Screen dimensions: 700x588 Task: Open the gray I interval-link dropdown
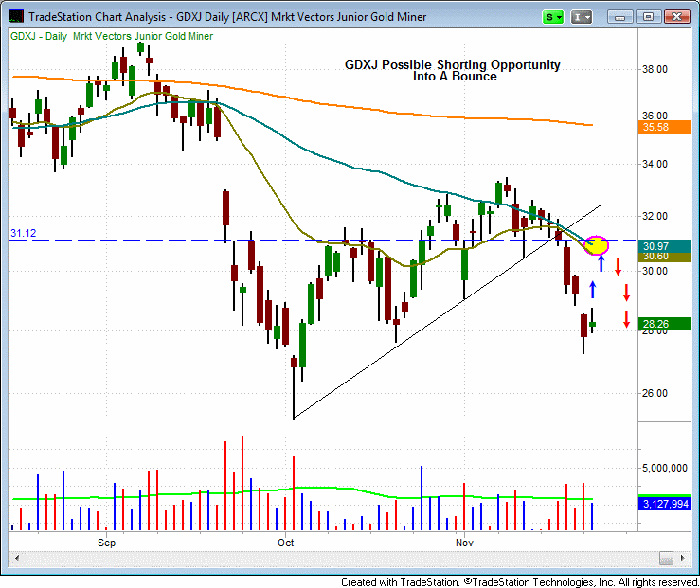(582, 17)
